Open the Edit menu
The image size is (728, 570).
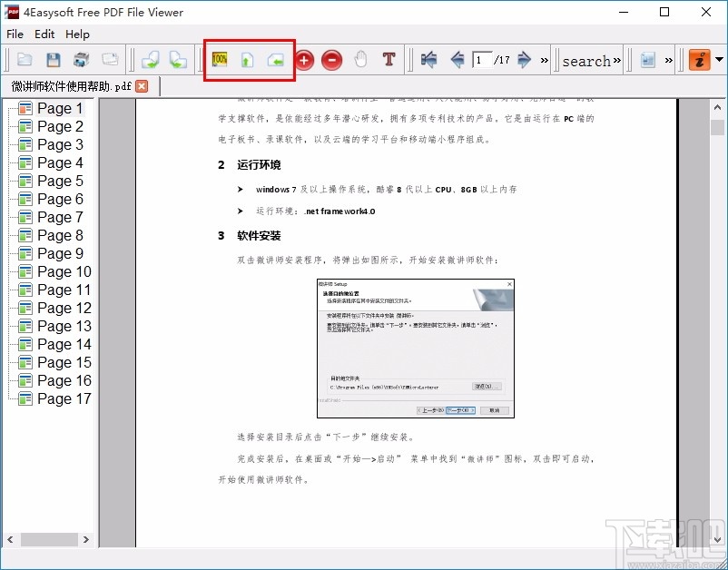point(44,34)
